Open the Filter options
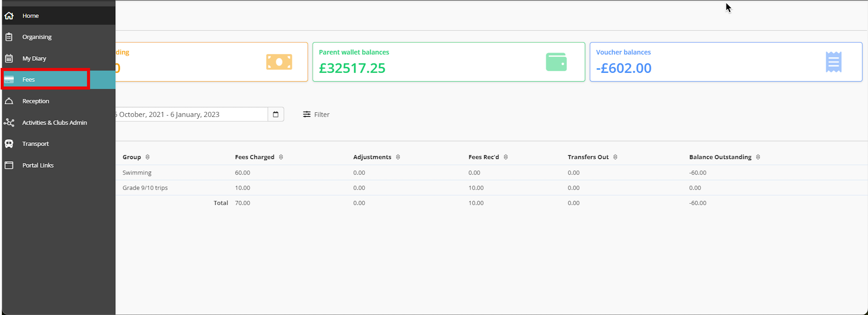This screenshot has height=315, width=868. pos(316,114)
